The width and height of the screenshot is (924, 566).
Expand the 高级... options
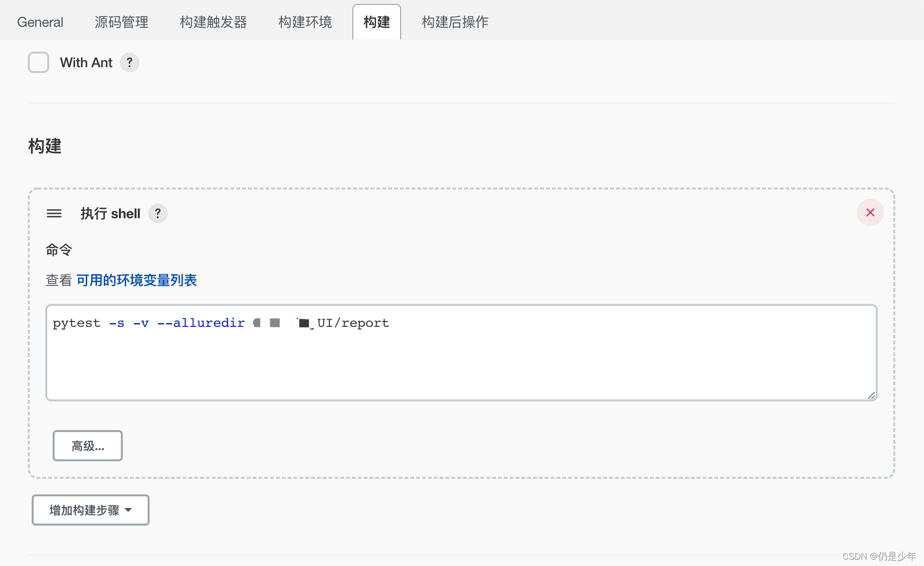(x=88, y=446)
